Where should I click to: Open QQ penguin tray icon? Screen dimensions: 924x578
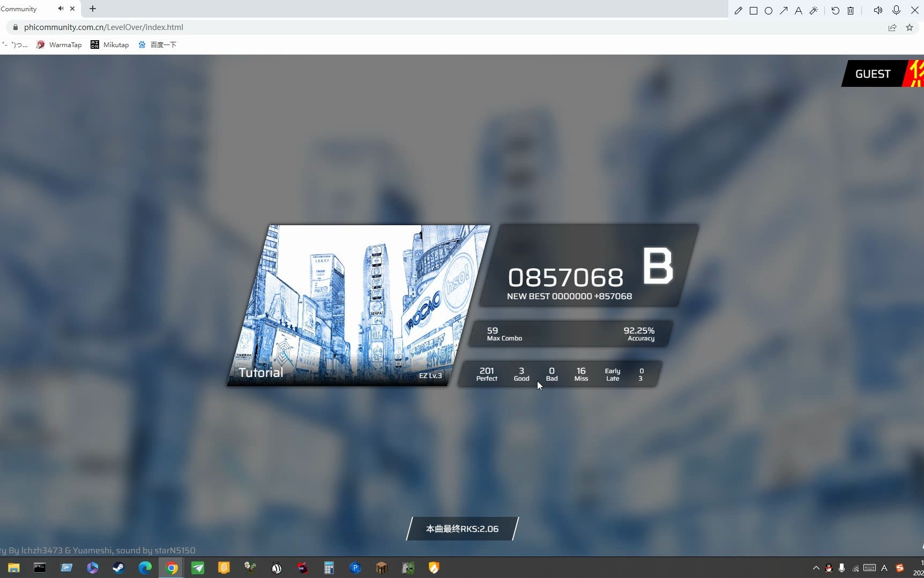[829, 568]
